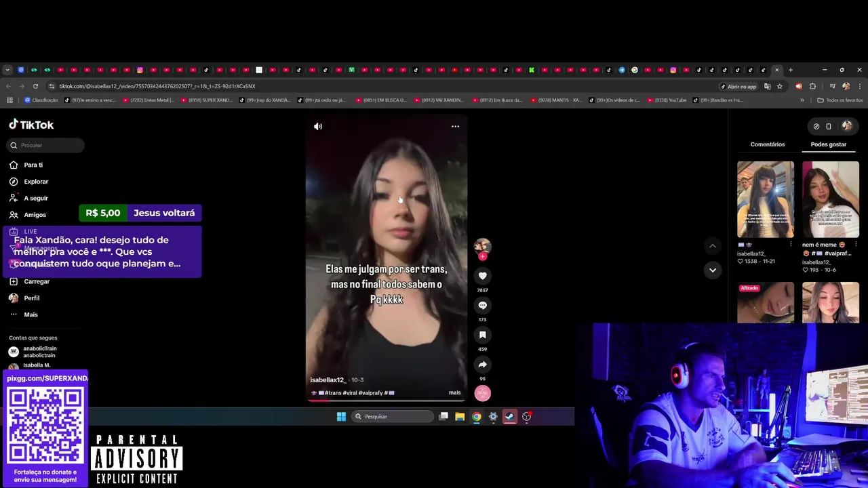Click the video progress bar
The image size is (868, 488).
pyautogui.click(x=387, y=401)
